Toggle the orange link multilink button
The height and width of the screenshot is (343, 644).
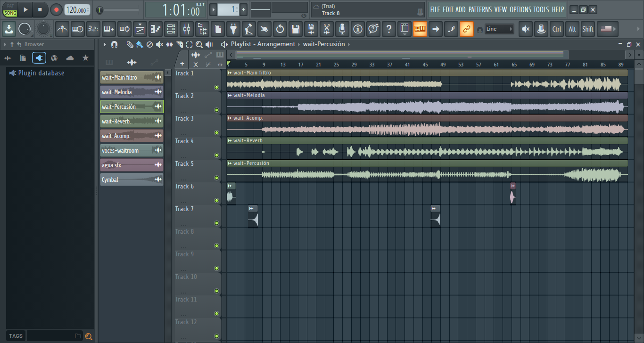click(x=466, y=29)
